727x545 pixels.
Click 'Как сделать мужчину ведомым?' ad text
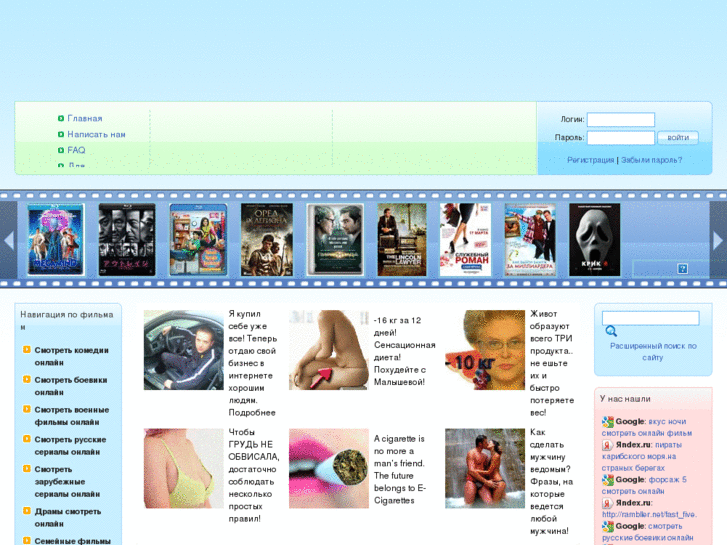point(551,481)
